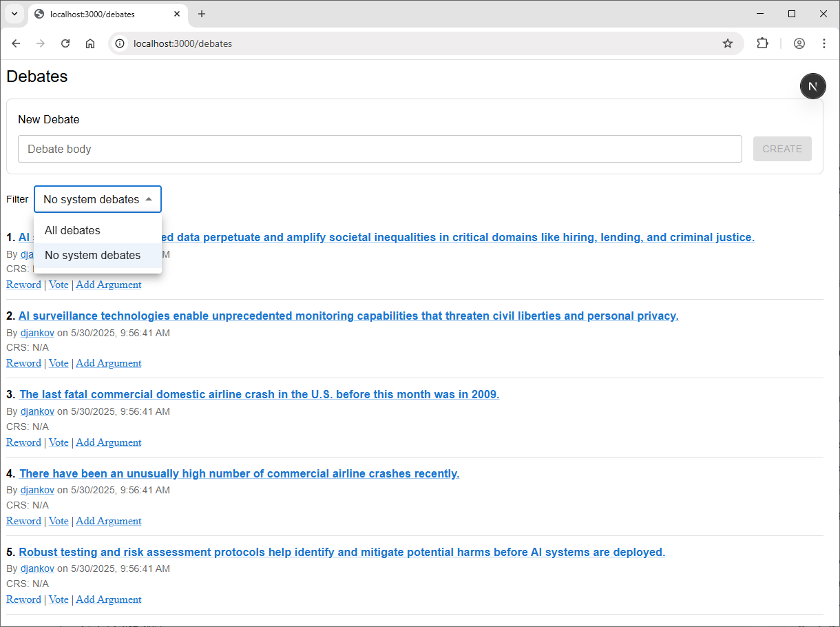This screenshot has width=840, height=627.
Task: Focus the Debate body text field
Action: tap(380, 149)
